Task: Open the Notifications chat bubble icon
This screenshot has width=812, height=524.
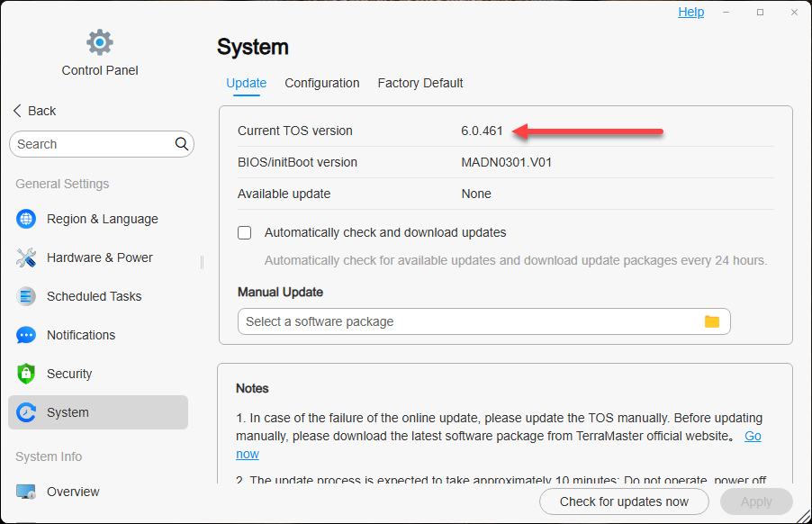Action: [x=26, y=335]
